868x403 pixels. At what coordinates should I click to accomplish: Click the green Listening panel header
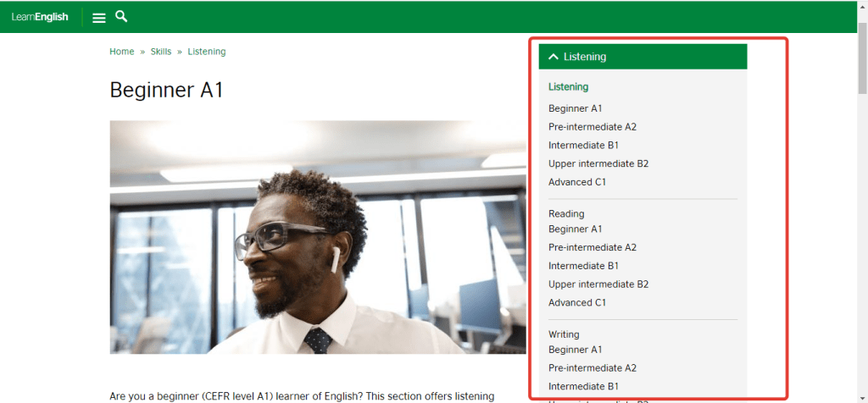point(643,57)
